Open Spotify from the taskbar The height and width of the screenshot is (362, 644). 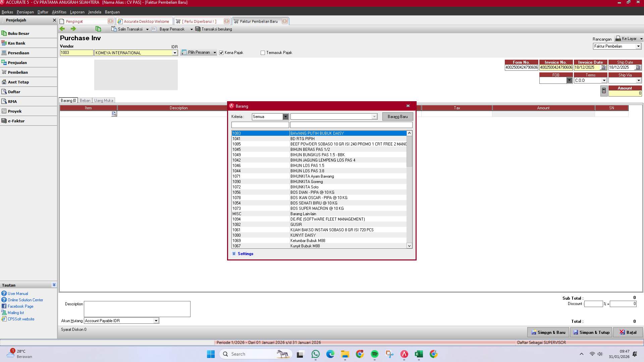tap(375, 354)
